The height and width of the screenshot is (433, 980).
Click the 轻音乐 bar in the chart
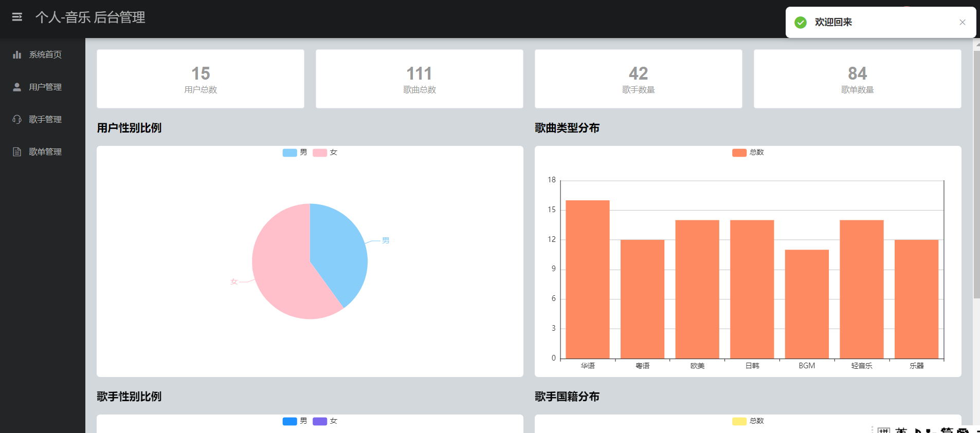coord(862,289)
